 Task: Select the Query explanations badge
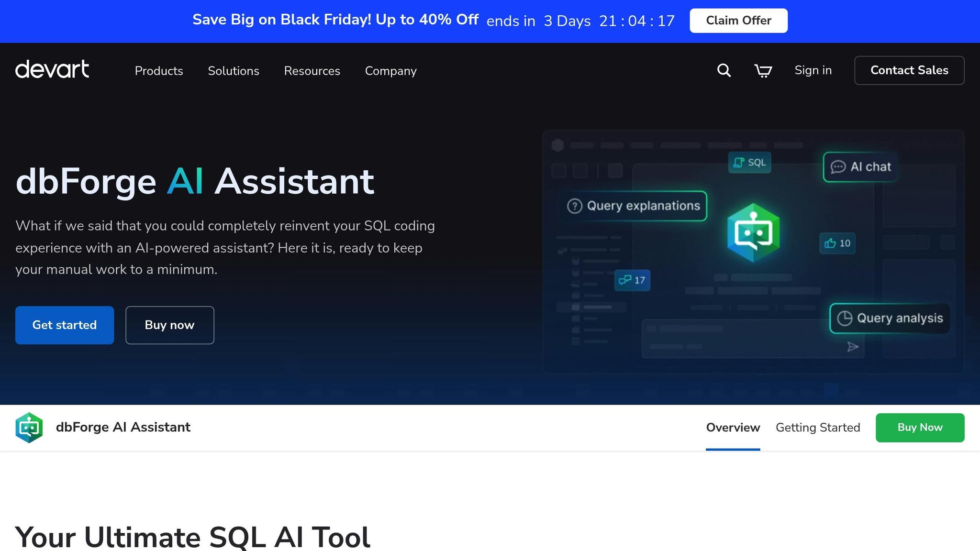click(634, 206)
